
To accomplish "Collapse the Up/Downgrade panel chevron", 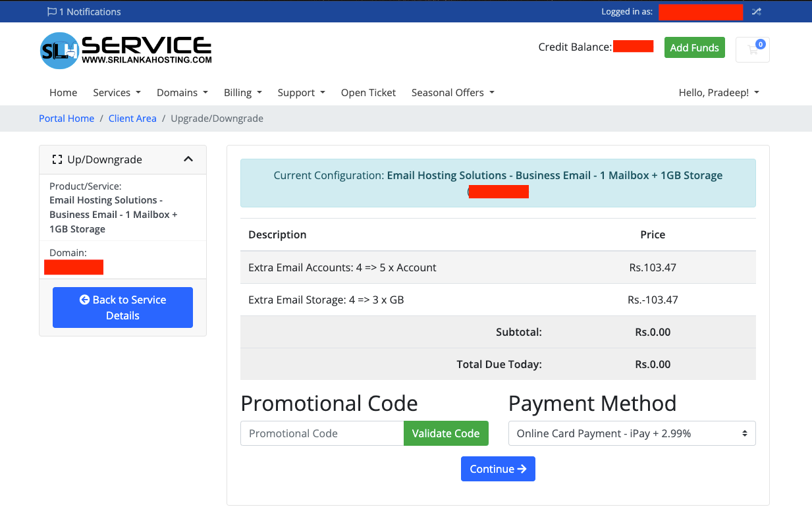I will (x=188, y=159).
